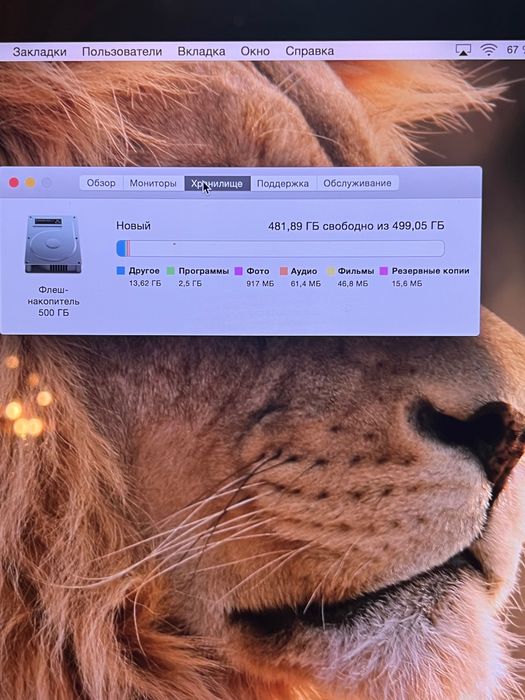The width and height of the screenshot is (525, 700).
Task: Click the purple Фото color swatch
Action: point(238,271)
